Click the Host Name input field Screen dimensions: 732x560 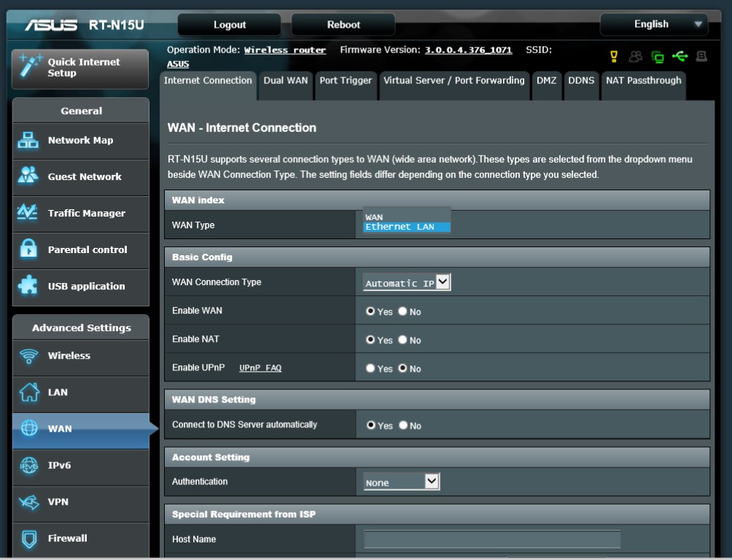coord(492,540)
